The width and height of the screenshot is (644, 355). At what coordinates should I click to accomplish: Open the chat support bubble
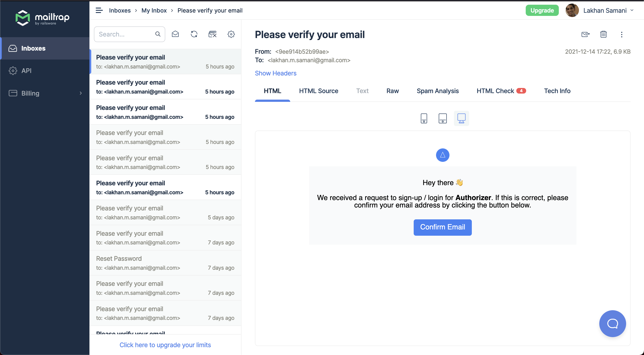pos(612,323)
